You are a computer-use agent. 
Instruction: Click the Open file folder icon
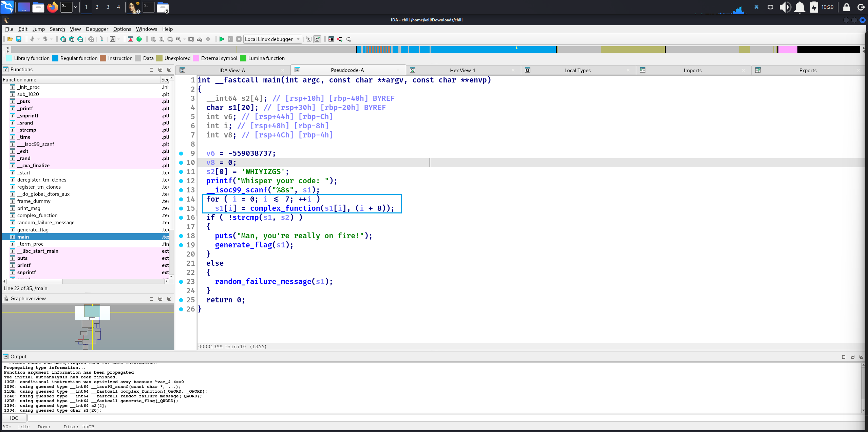tap(10, 39)
